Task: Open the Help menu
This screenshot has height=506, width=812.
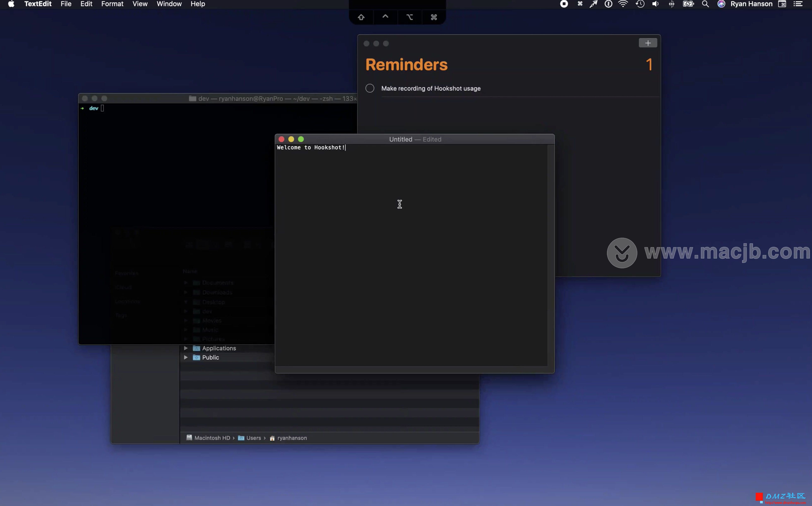Action: tap(197, 4)
